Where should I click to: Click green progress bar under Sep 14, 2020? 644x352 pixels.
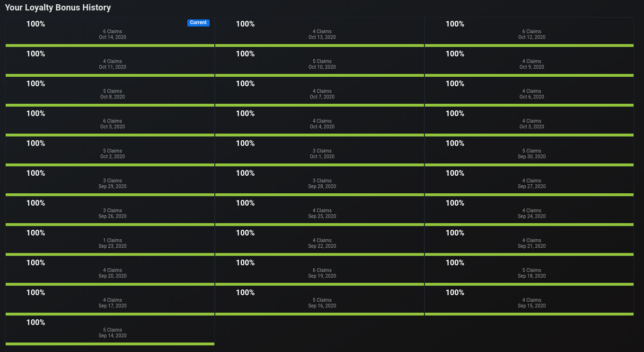pos(110,344)
